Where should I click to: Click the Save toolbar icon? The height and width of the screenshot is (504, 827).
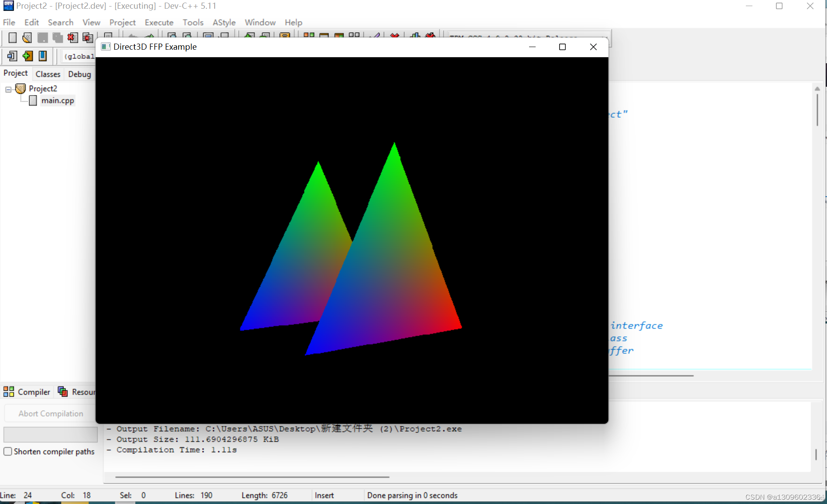(x=42, y=38)
